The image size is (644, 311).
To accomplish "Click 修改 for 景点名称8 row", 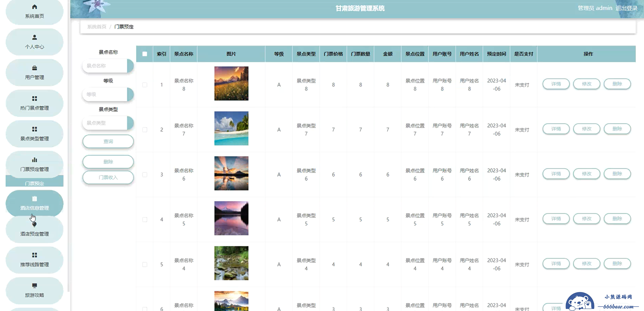I will tap(586, 84).
